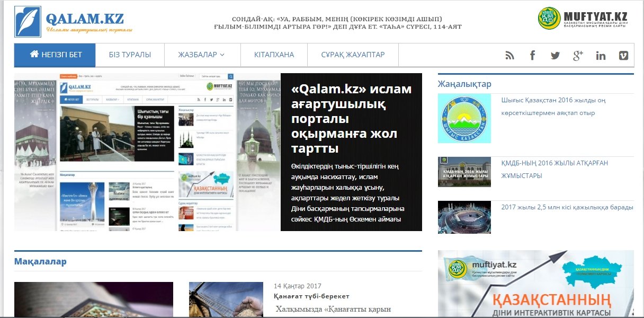Image resolution: width=644 pixels, height=318 pixels.
Task: Open the КІТАПХАНА menu item
Action: [274, 55]
